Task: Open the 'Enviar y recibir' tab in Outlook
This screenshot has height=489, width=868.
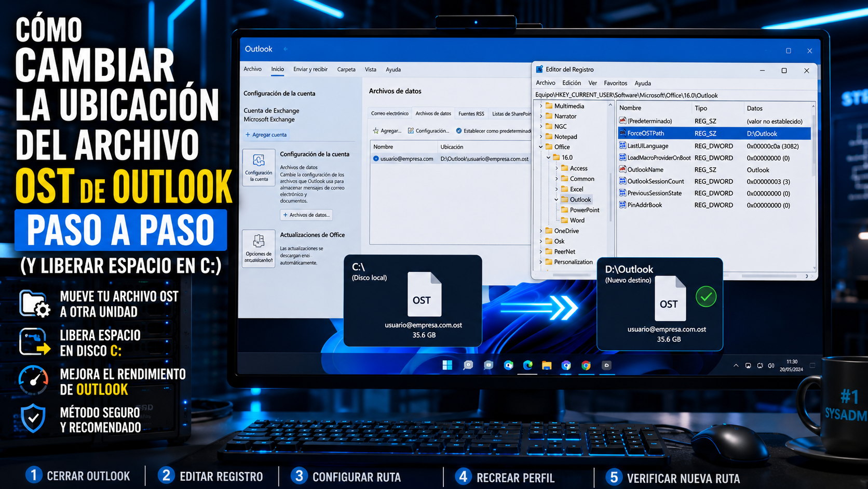Action: click(x=310, y=69)
